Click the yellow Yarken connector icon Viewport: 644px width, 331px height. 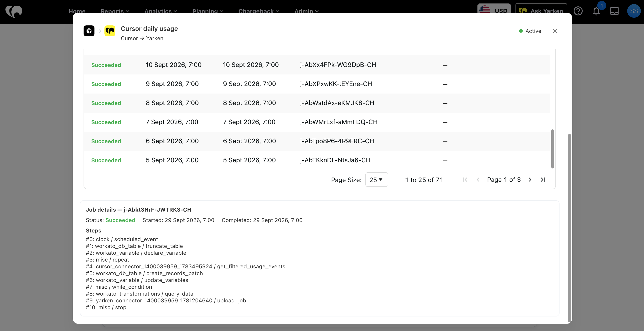pos(110,31)
